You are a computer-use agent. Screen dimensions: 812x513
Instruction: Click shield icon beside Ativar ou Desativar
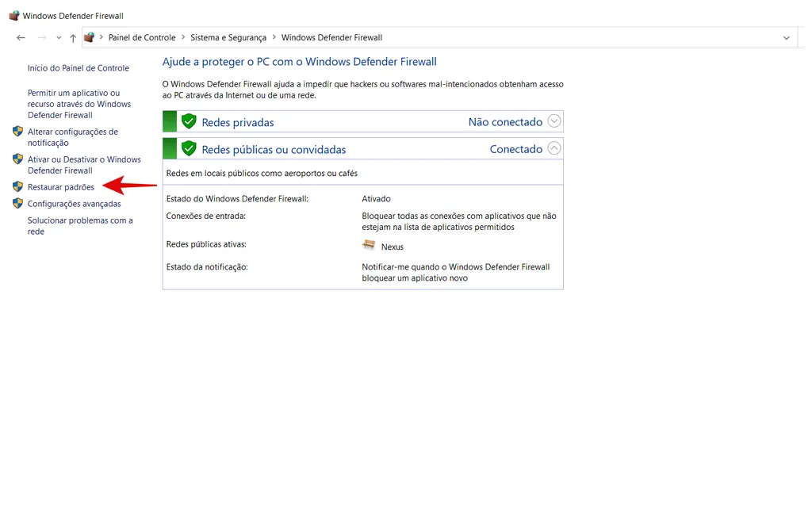[x=17, y=159]
